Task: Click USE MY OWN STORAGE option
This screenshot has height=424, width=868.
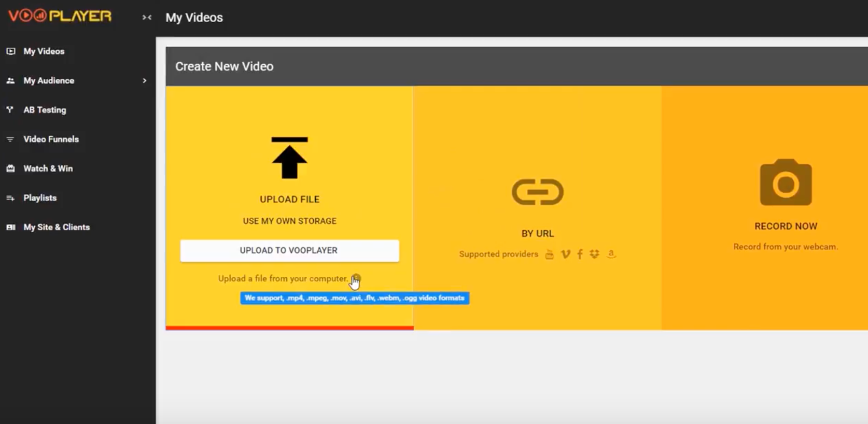Action: (x=289, y=221)
